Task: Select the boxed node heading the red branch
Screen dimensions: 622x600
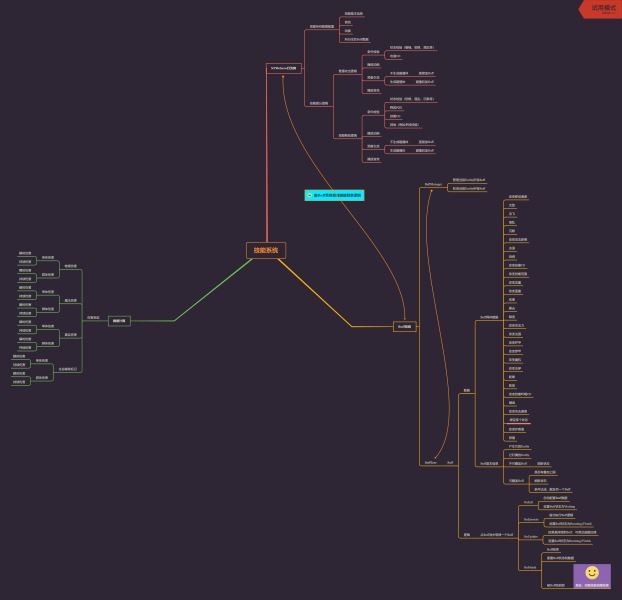Action: click(284, 68)
